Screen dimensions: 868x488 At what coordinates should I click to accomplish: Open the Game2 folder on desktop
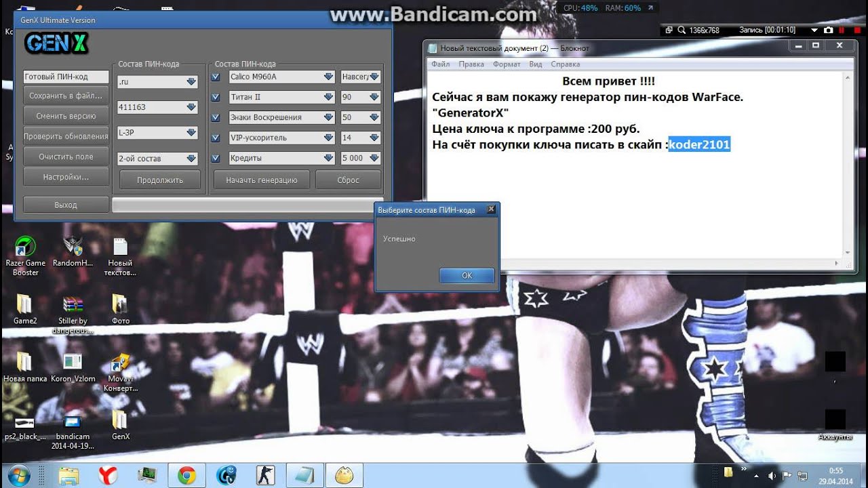coord(25,309)
